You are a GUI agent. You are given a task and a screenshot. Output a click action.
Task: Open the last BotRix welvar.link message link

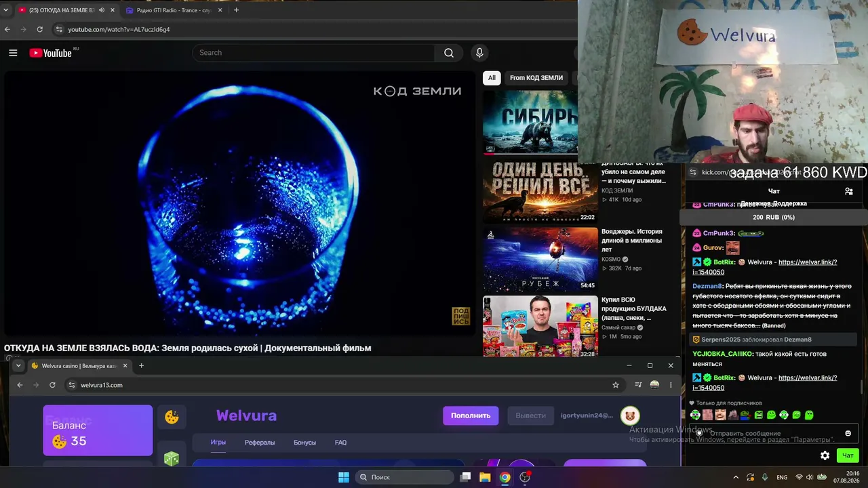point(765,382)
